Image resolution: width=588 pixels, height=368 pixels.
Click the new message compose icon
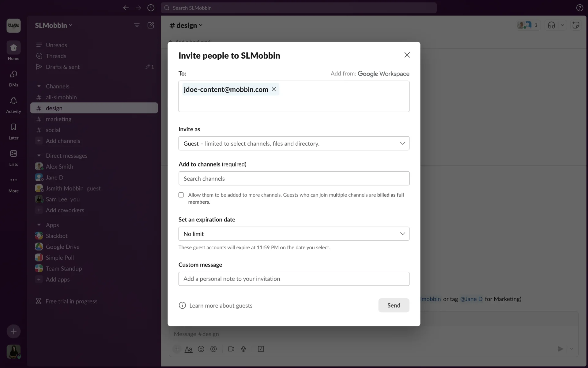[151, 25]
